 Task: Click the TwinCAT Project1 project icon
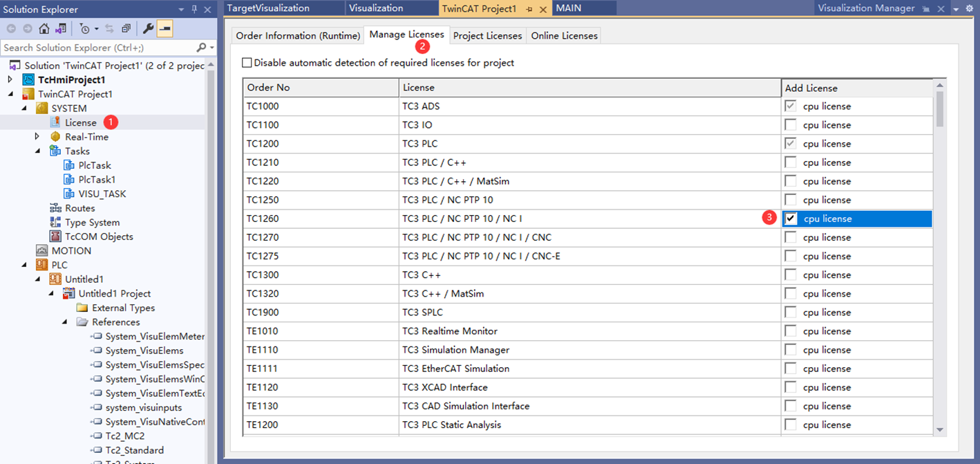point(28,94)
